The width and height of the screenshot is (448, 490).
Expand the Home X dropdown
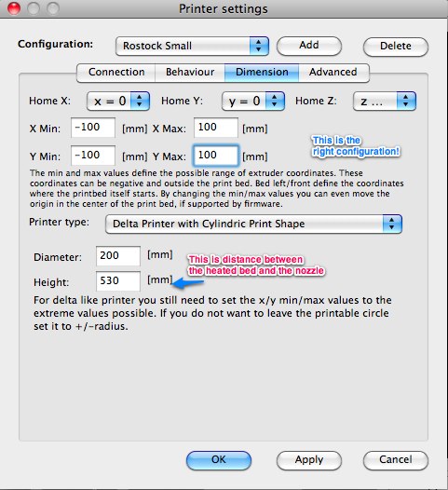click(118, 101)
